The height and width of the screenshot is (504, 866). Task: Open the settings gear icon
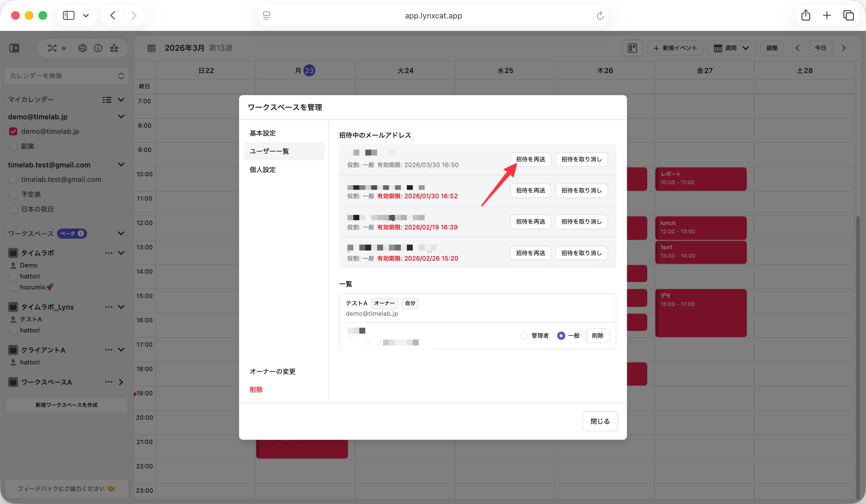click(x=83, y=48)
